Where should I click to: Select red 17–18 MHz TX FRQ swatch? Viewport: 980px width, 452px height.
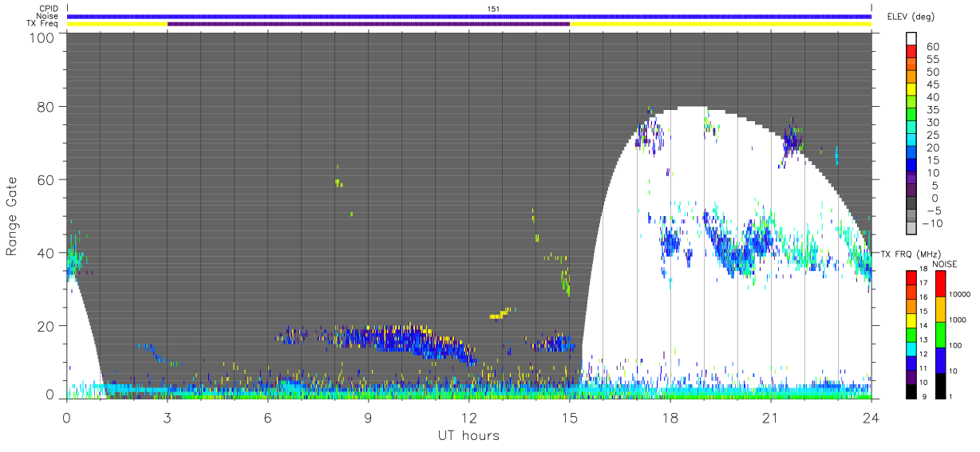point(911,277)
